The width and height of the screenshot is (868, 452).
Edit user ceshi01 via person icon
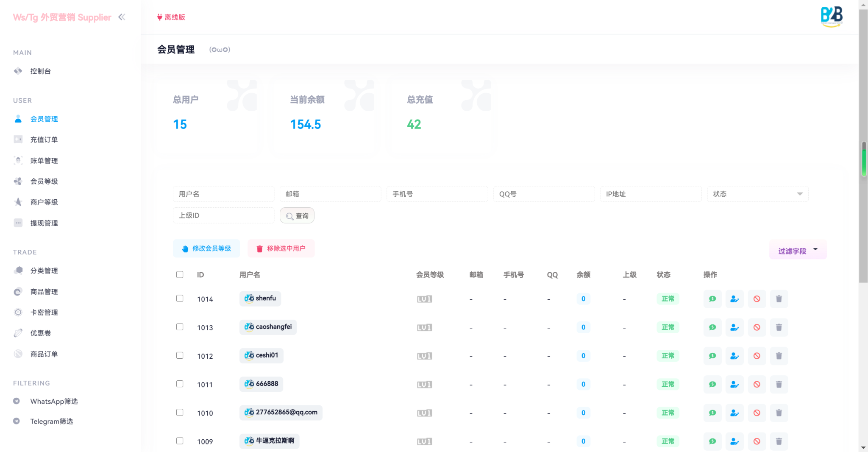(734, 356)
